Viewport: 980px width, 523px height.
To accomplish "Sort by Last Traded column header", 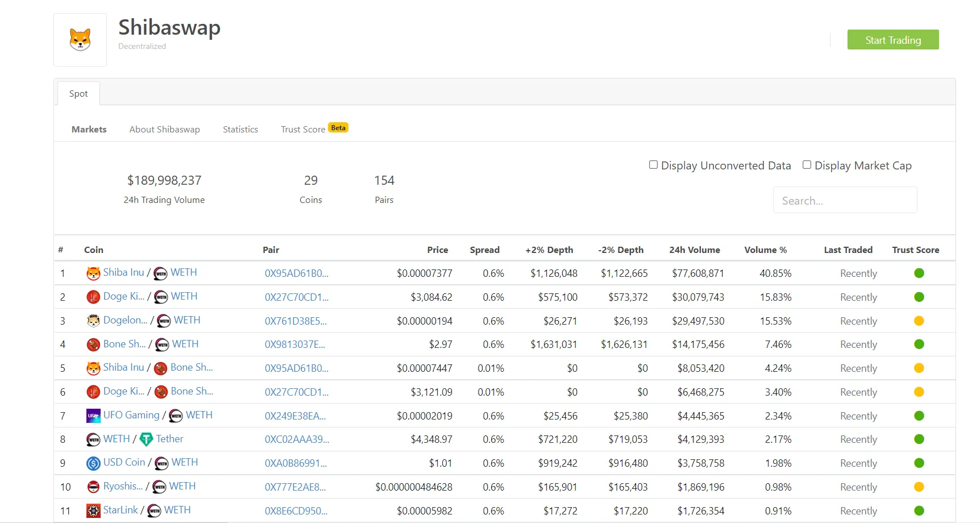I will coord(848,250).
